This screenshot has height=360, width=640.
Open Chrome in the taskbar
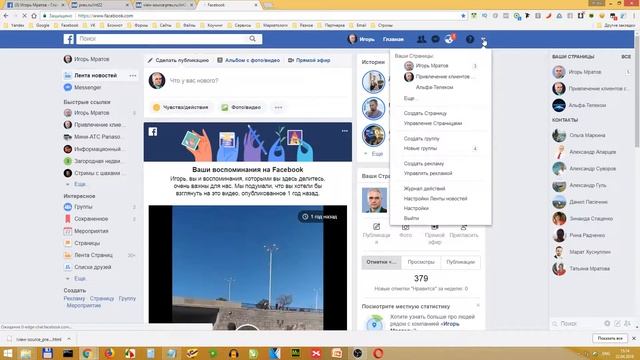pyautogui.click(x=87, y=353)
